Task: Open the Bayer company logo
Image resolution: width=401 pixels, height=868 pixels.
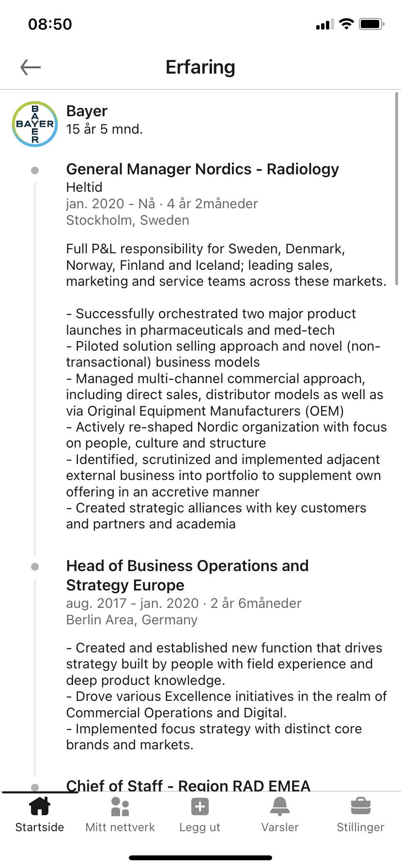Action: click(x=35, y=124)
